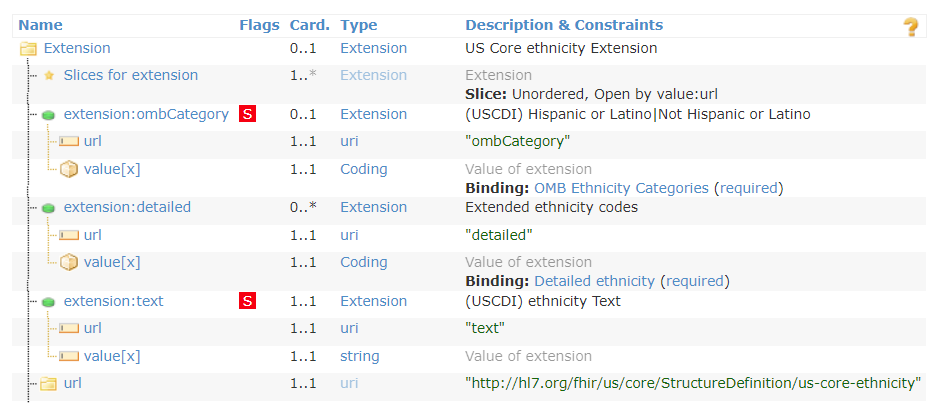Click the green slice icon for extension:ombCategory
945x403 pixels.
(49, 115)
